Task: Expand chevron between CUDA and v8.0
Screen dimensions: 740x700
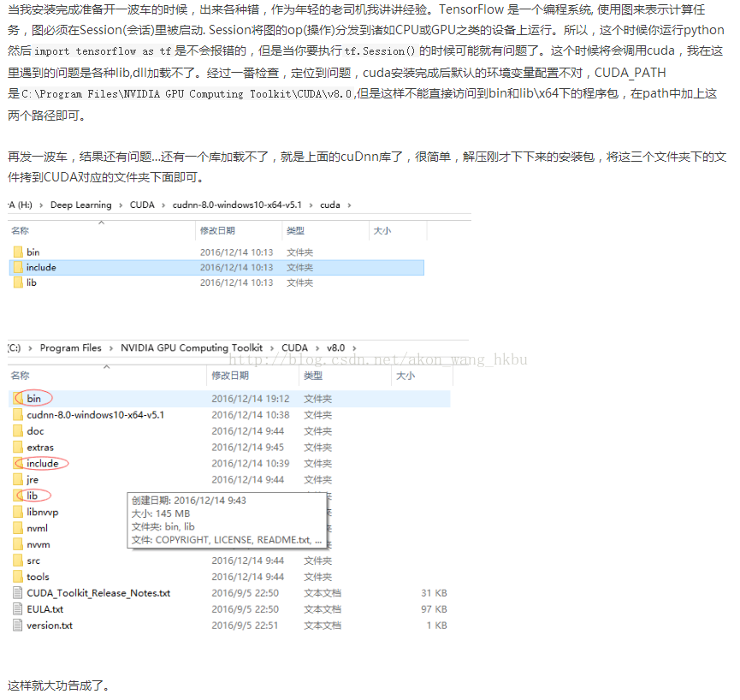Action: click(317, 348)
